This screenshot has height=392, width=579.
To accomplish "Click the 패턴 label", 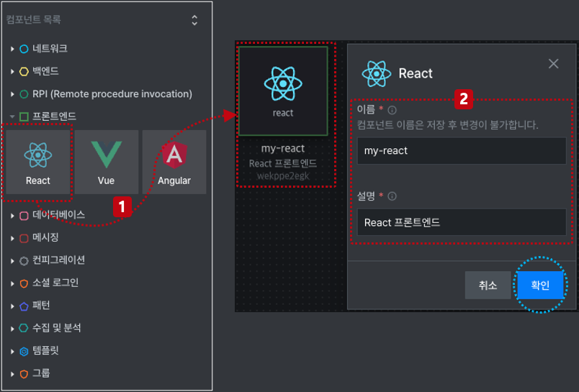I will coord(41,306).
